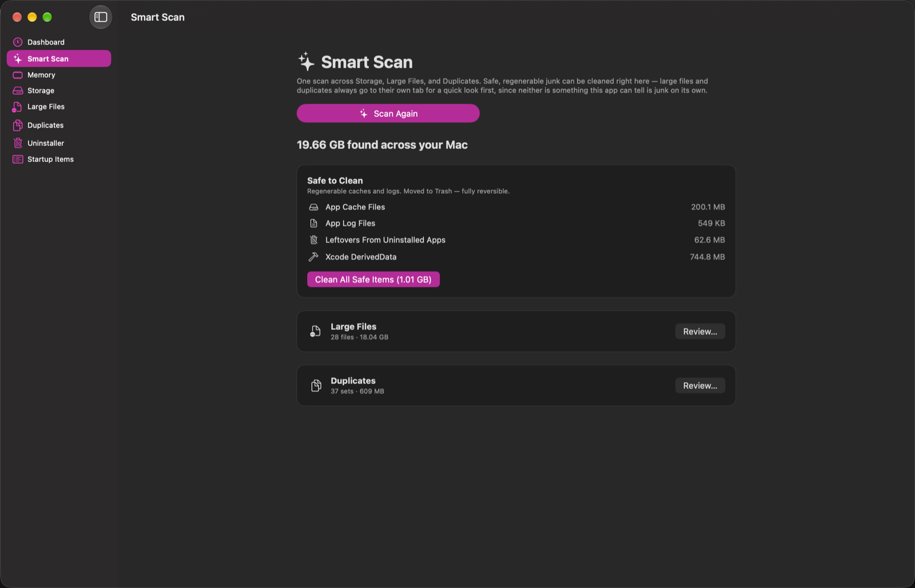Select the Leftovers From Uninstalled Apps label
Image resolution: width=915 pixels, height=588 pixels.
pos(385,240)
